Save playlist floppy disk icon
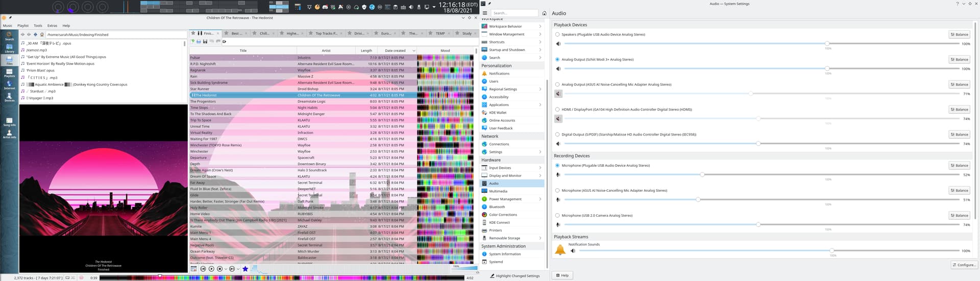This screenshot has height=281, width=980. (x=205, y=41)
